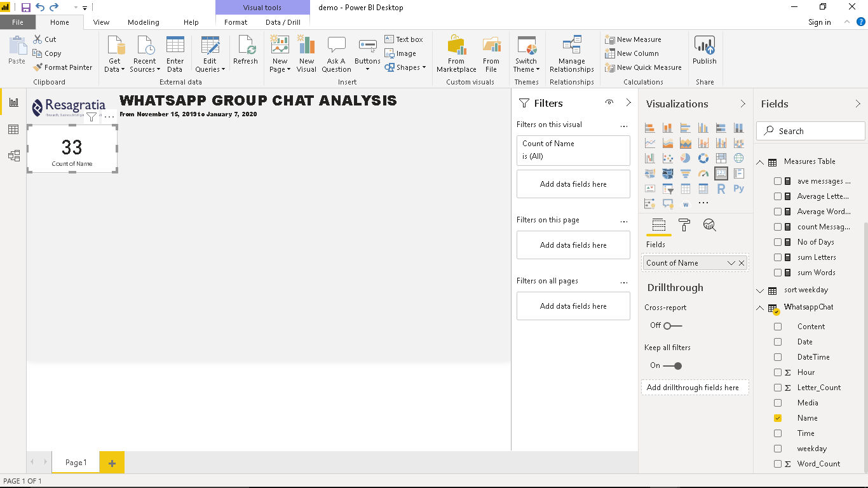This screenshot has width=868, height=488.
Task: Click the New Measure button
Action: (634, 39)
